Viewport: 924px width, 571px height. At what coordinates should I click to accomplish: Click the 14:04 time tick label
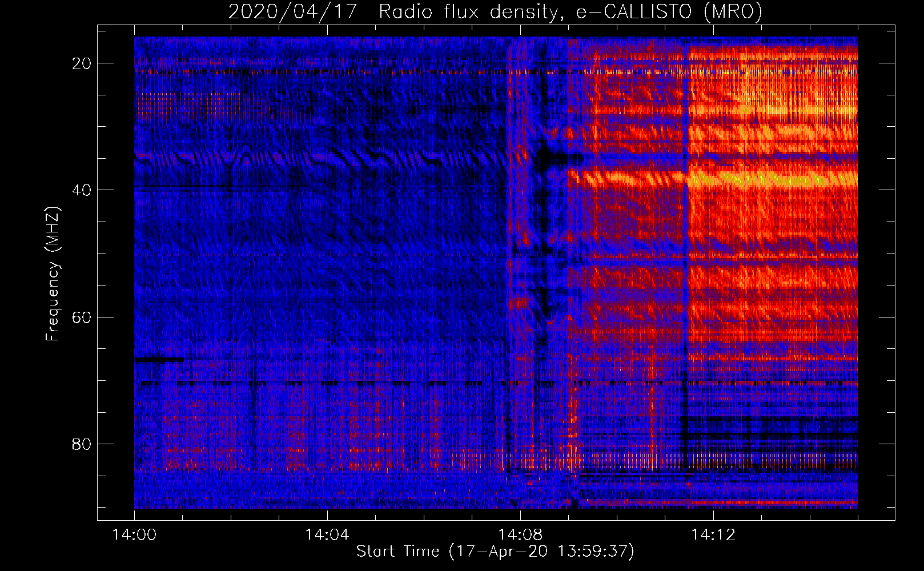pos(327,535)
